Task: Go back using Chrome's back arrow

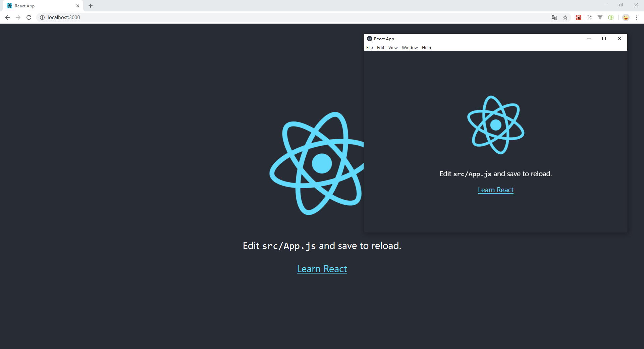Action: [x=7, y=17]
